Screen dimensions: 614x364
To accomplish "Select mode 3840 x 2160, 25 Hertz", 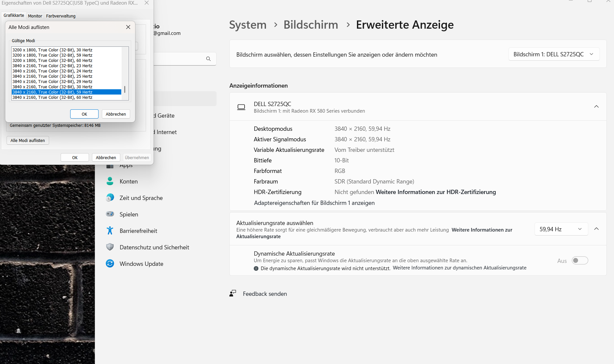I will pos(67,76).
